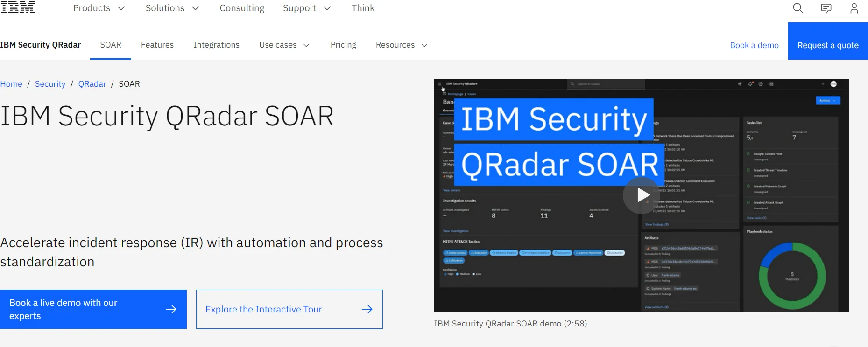This screenshot has width=868, height=347.
Task: Open the Consulting menu item
Action: pyautogui.click(x=242, y=8)
